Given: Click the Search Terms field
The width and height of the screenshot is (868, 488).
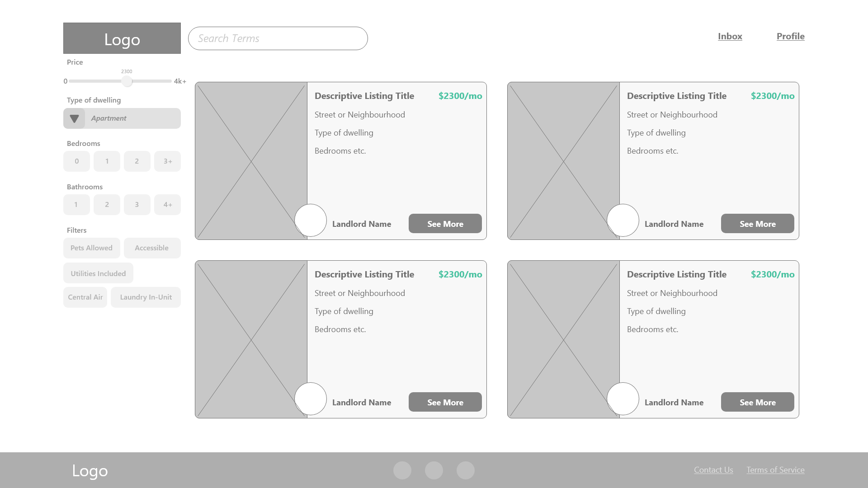Looking at the screenshot, I should pyautogui.click(x=278, y=38).
